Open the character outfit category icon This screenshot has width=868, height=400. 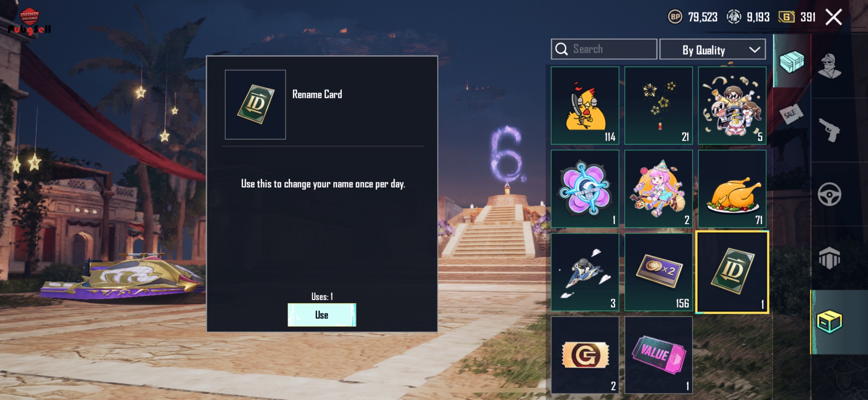point(829,66)
